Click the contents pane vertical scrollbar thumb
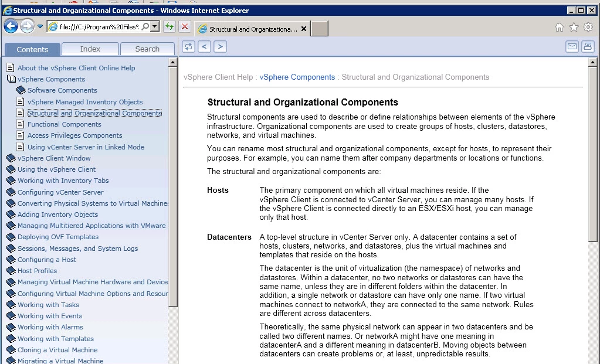600x364 pixels. tap(173, 186)
